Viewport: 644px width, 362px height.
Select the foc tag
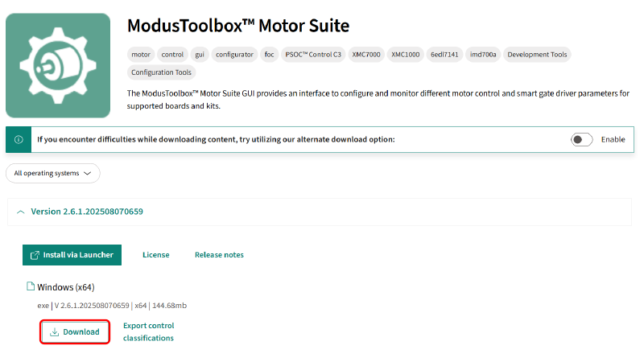pos(269,55)
